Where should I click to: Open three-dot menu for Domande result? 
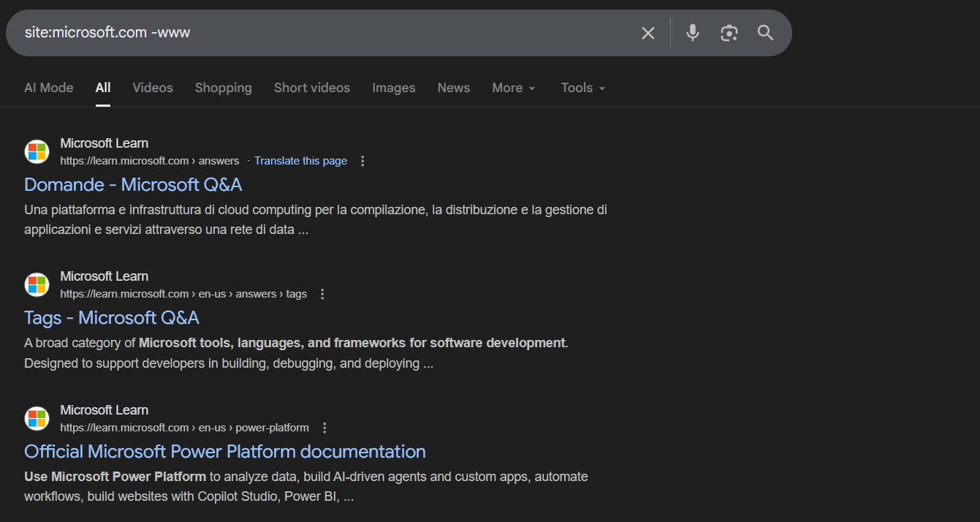362,161
